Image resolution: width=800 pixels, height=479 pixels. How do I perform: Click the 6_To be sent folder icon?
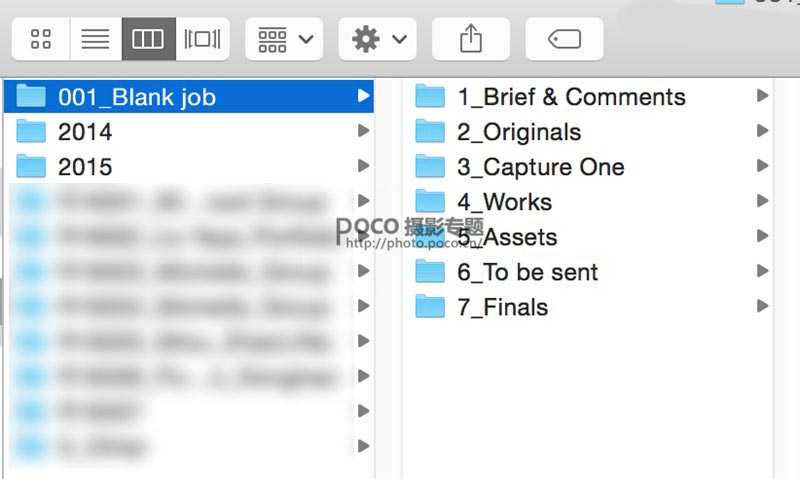point(430,272)
